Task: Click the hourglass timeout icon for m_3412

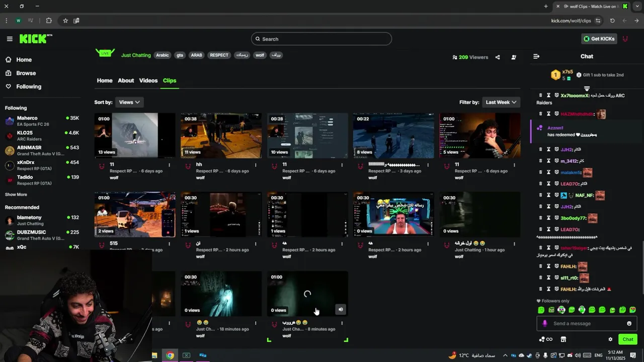Action: click(548, 161)
